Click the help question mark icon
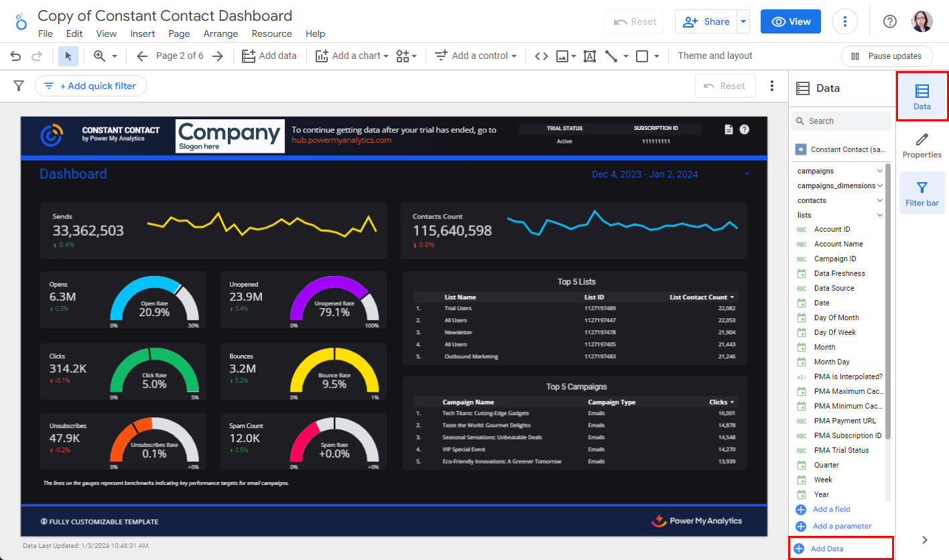This screenshot has height=560, width=949. (889, 21)
